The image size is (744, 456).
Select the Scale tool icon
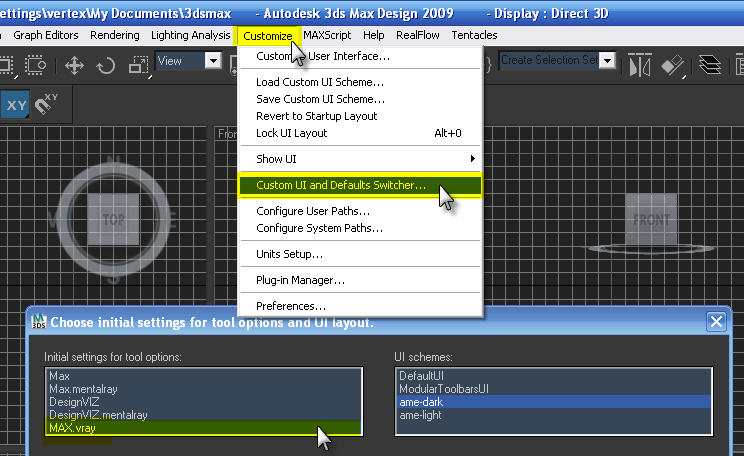pyautogui.click(x=139, y=65)
